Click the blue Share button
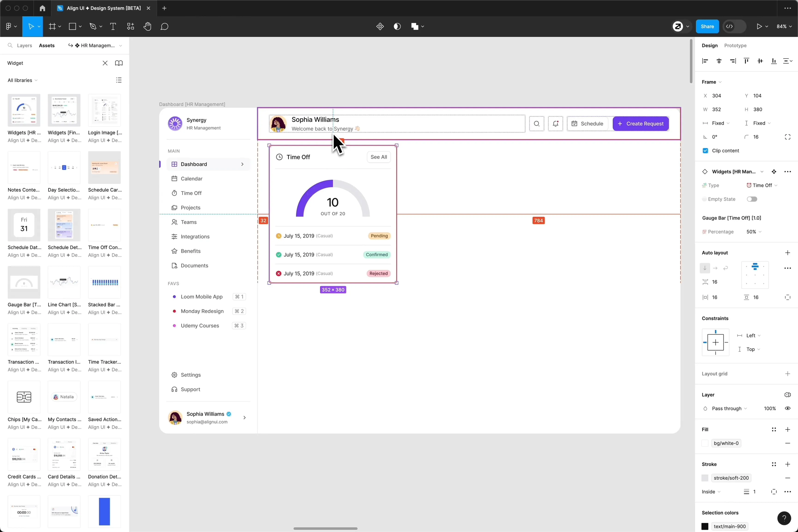Viewport: 798px width, 532px height. tap(707, 27)
